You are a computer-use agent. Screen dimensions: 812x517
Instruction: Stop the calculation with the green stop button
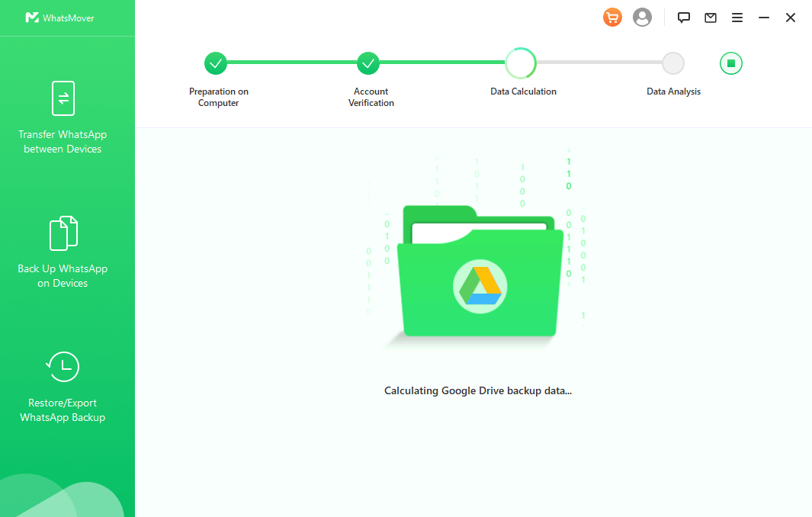click(730, 63)
